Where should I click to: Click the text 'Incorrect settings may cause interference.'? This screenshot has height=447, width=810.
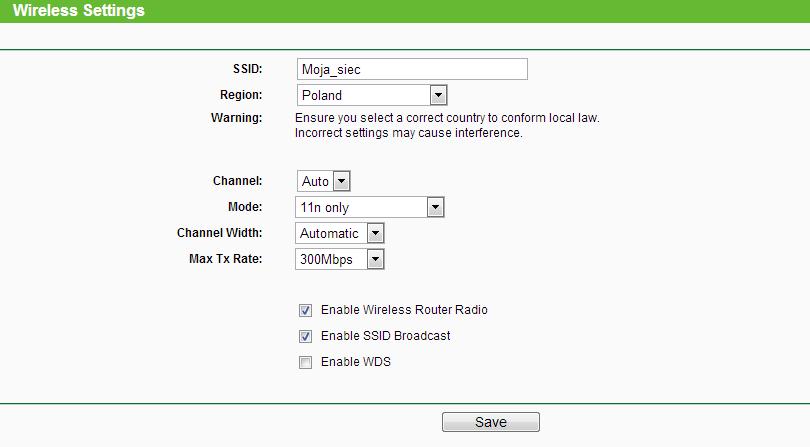409,133
